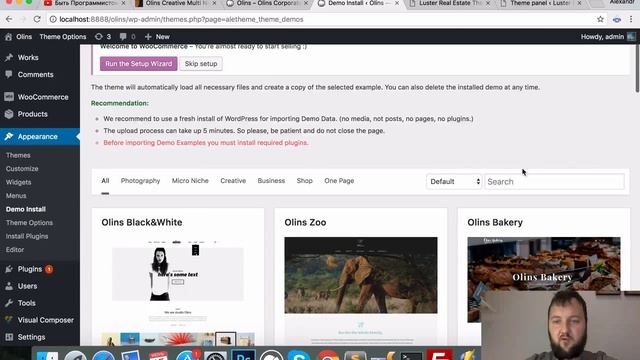Open Users in the sidebar

(27, 287)
